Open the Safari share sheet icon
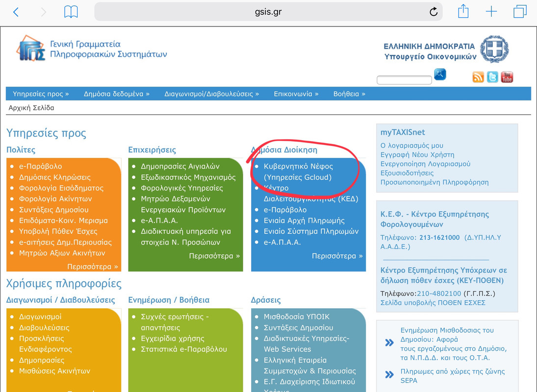Screen dimensions: 537x392 point(463,11)
